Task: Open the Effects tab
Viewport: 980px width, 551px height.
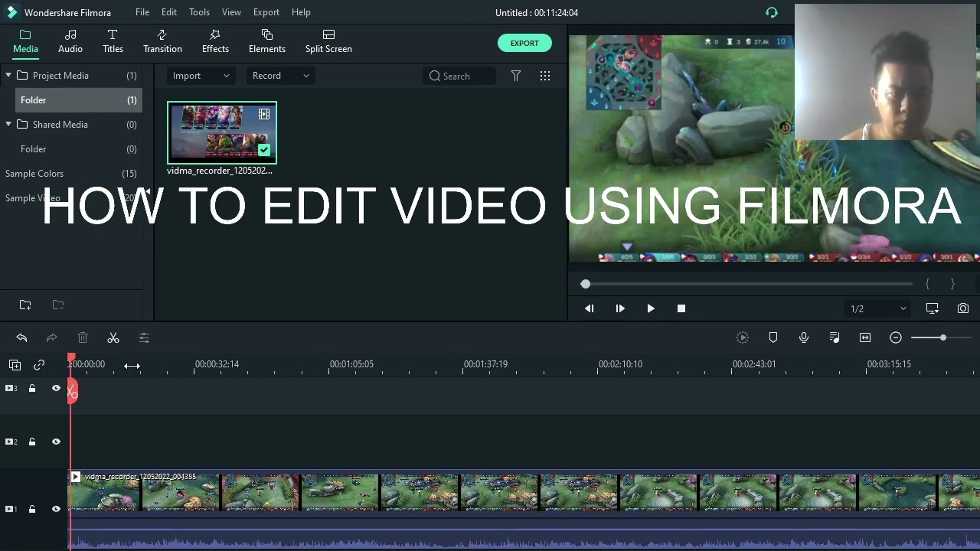Action: (215, 41)
